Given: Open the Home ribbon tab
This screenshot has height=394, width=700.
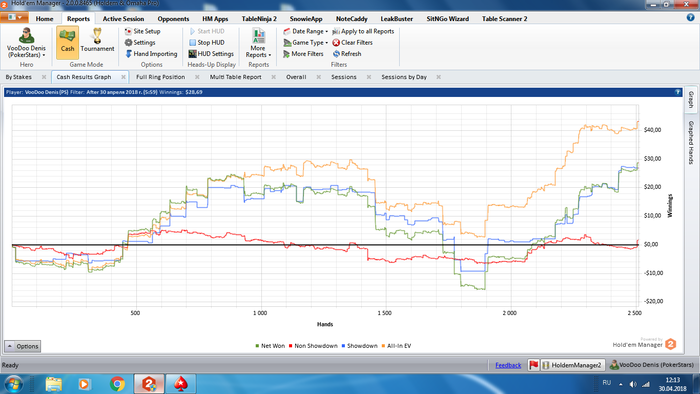Looking at the screenshot, I should [44, 19].
